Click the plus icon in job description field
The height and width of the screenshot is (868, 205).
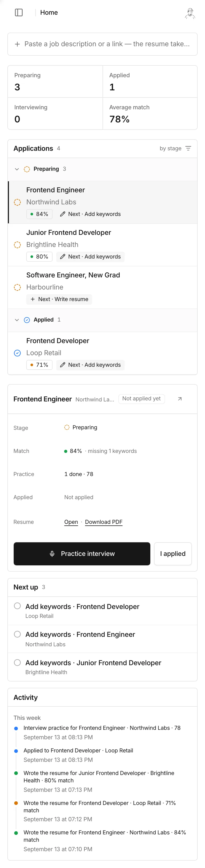coord(17,44)
